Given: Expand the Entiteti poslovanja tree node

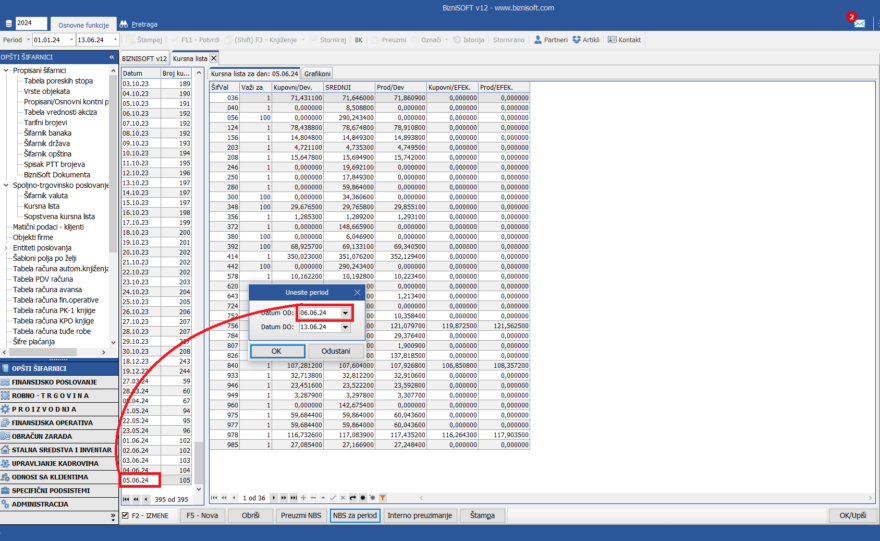Looking at the screenshot, I should point(5,247).
